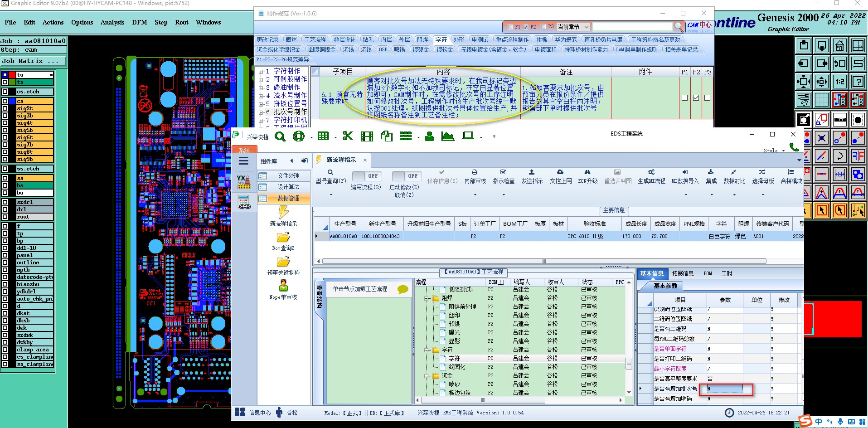
Task: Click the green user icon in EDS quick bar
Action: pyautogui.click(x=429, y=136)
